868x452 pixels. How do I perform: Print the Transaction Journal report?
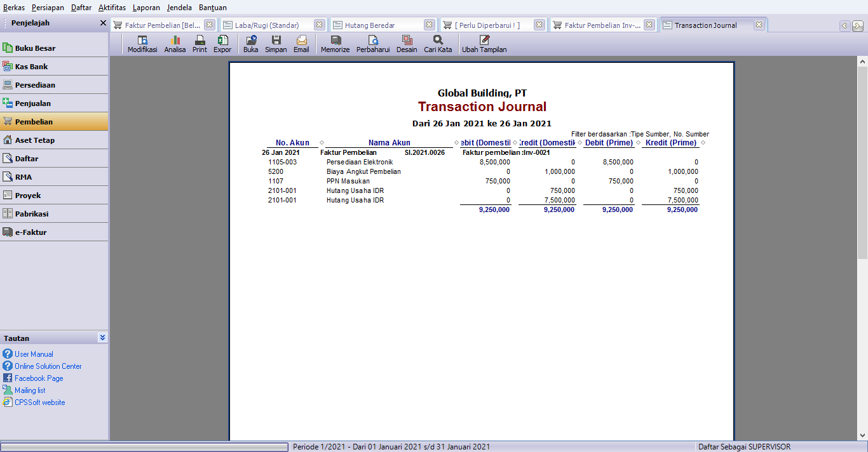(x=200, y=44)
